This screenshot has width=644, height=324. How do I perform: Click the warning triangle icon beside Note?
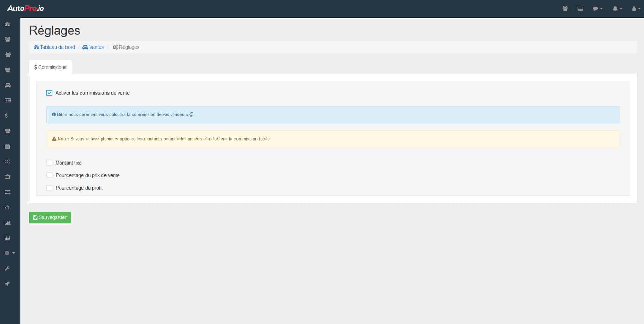click(x=54, y=139)
